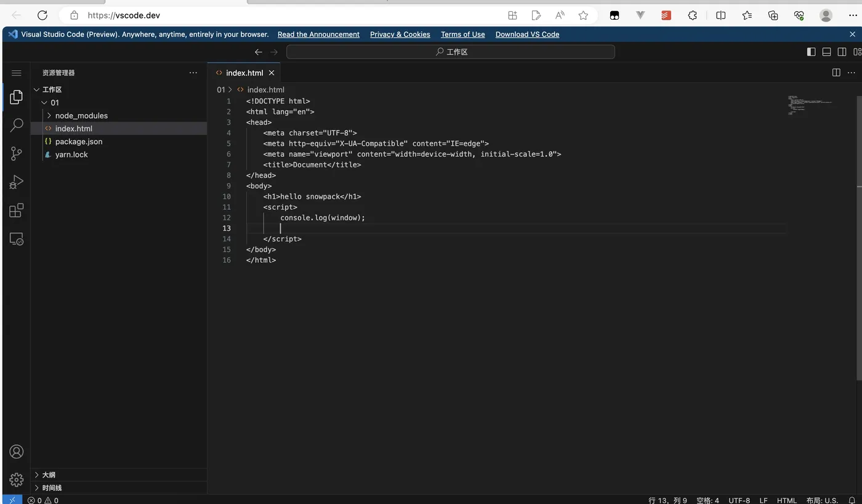The height and width of the screenshot is (504, 862).
Task: Click breadcrumb chevron after 01
Action: tap(230, 90)
